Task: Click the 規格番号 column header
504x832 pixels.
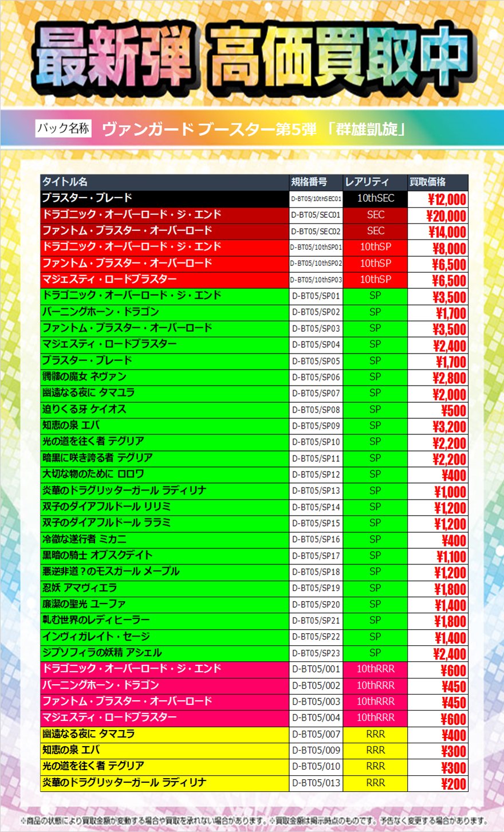Action: [x=309, y=182]
